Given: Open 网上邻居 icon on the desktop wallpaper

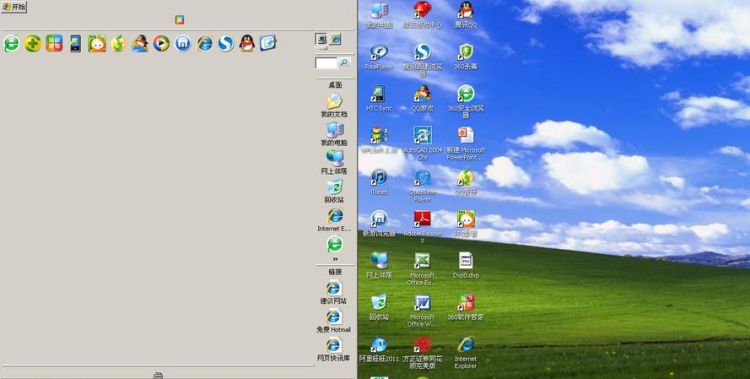Looking at the screenshot, I should (379, 265).
